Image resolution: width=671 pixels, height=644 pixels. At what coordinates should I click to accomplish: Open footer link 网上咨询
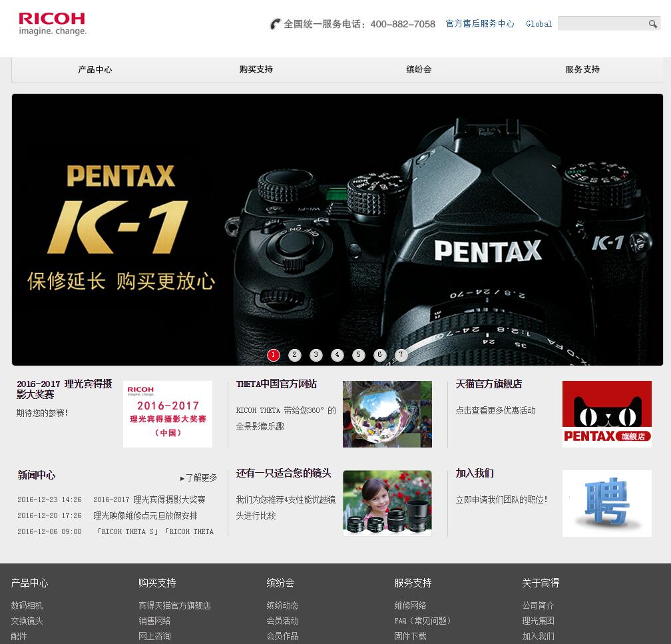pyautogui.click(x=154, y=636)
